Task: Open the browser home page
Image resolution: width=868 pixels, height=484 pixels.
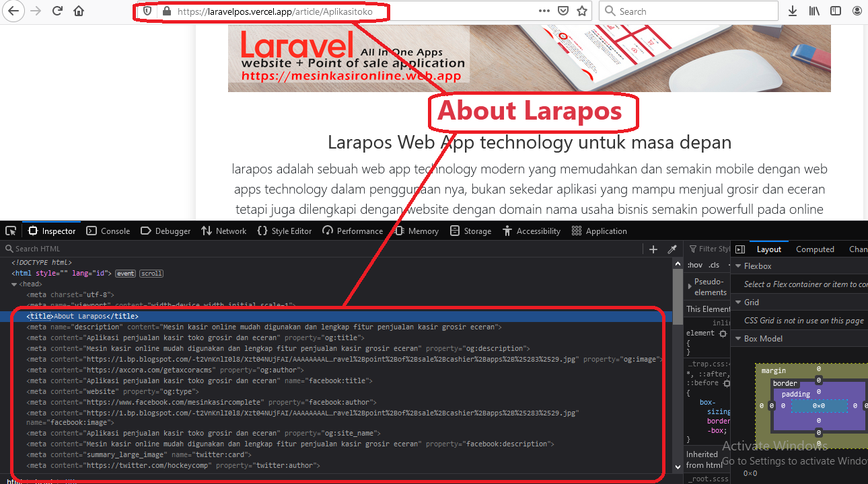Action: pyautogui.click(x=79, y=11)
